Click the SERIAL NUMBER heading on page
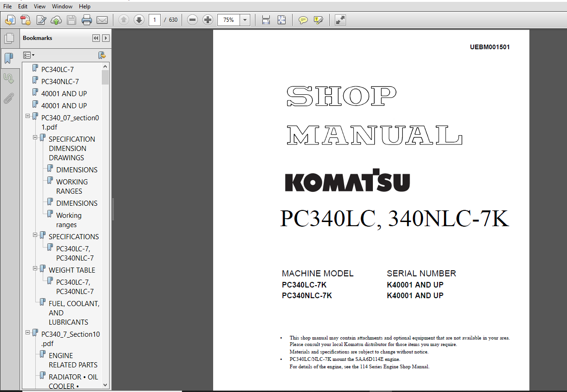Screen dimensions: 567x392 (x=421, y=274)
